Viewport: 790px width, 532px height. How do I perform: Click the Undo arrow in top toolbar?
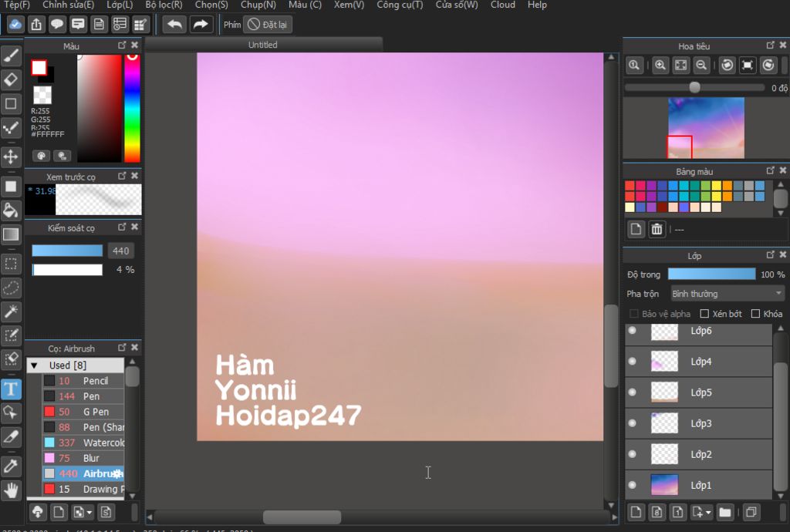[x=174, y=24]
